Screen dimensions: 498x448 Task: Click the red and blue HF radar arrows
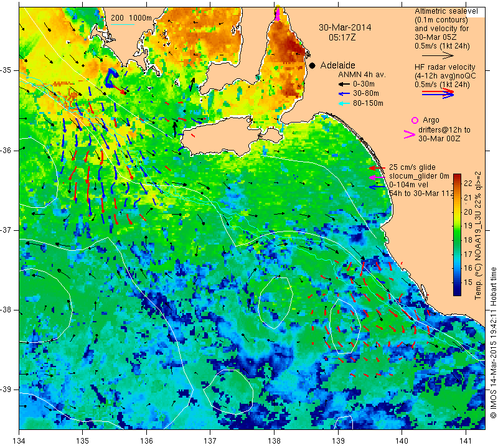tap(438, 93)
